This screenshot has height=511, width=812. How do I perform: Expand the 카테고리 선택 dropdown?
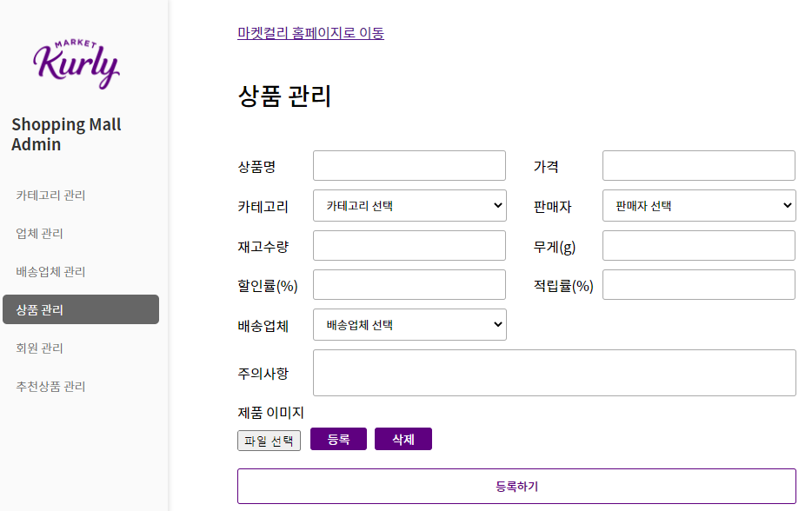409,206
